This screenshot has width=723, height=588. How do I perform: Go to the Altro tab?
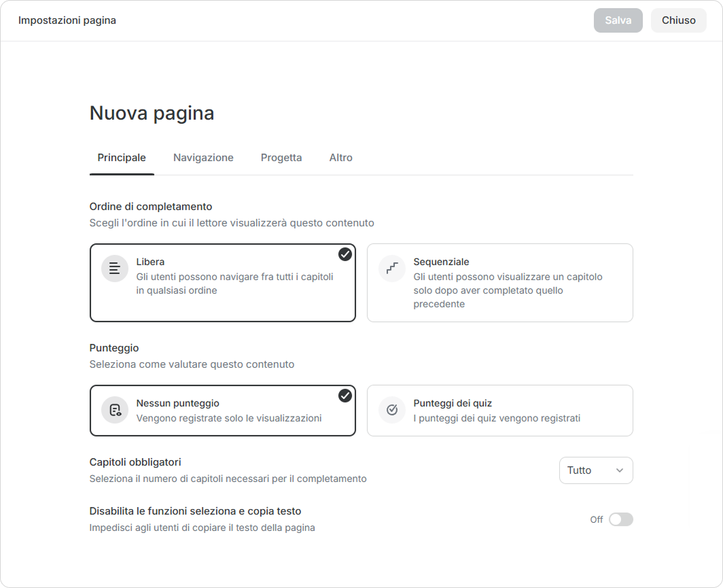[x=340, y=158]
